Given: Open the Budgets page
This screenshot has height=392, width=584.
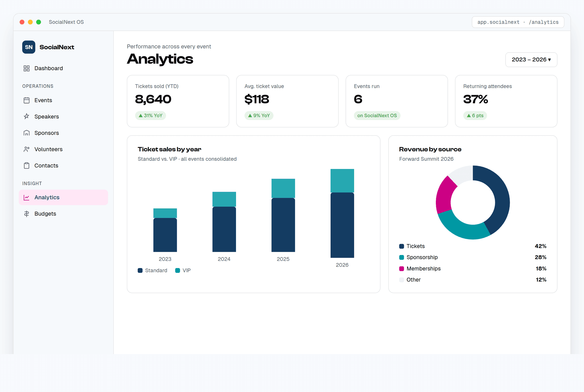Looking at the screenshot, I should tap(63, 214).
